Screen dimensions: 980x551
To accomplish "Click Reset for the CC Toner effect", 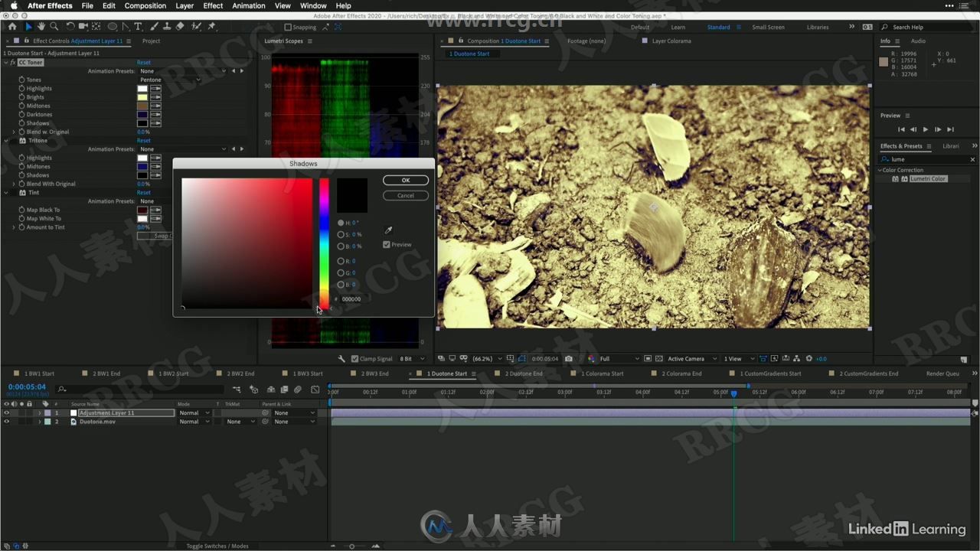I will (x=144, y=62).
